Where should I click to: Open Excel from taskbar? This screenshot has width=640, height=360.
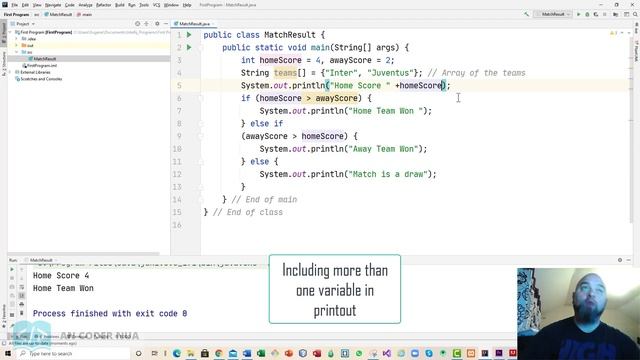261,353
